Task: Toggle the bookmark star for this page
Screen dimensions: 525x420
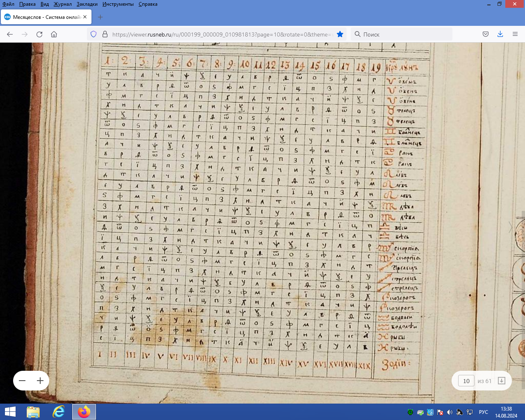Action: [340, 34]
